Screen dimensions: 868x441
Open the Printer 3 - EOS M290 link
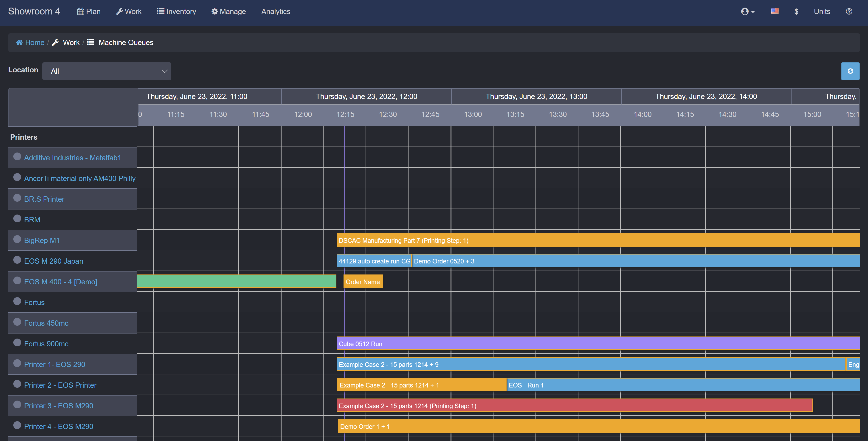pos(59,406)
